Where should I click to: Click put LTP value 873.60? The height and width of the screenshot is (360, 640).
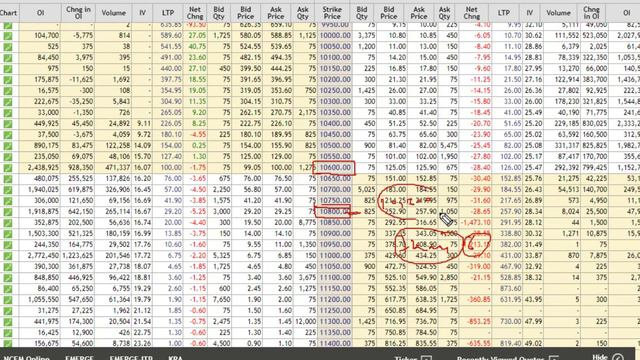(x=511, y=289)
